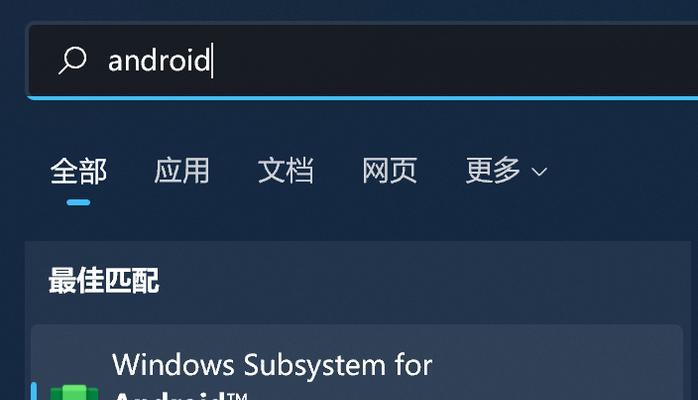
Task: Click the chevron arrow beside 更多
Action: [x=539, y=172]
